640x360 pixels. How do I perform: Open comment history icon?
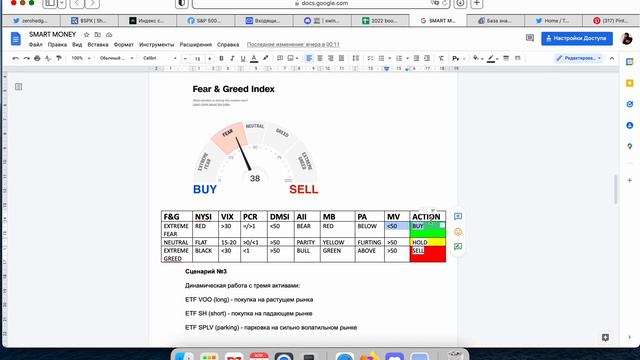pyautogui.click(x=530, y=38)
